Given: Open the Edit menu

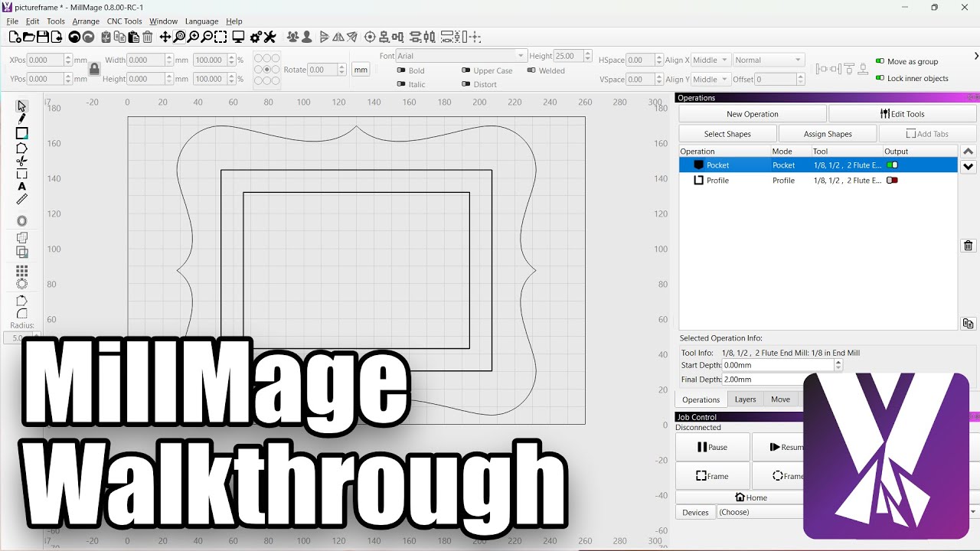Looking at the screenshot, I should (x=32, y=21).
